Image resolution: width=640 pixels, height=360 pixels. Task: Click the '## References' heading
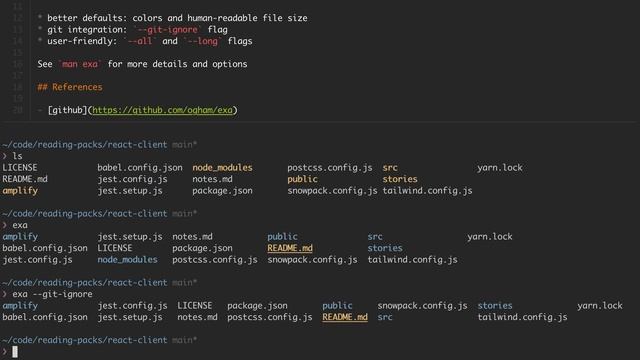click(x=70, y=87)
